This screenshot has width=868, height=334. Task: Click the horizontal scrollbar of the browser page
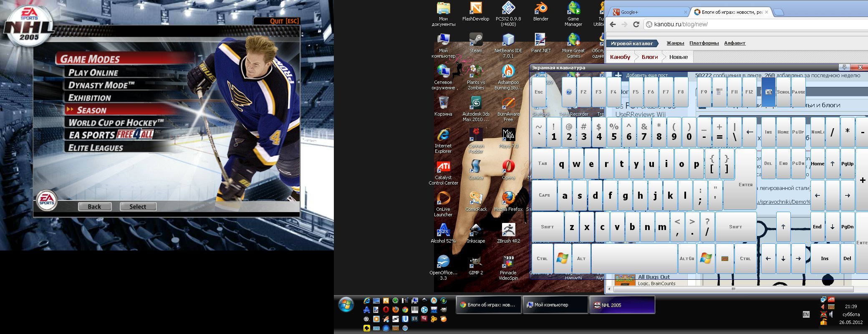pos(733,289)
